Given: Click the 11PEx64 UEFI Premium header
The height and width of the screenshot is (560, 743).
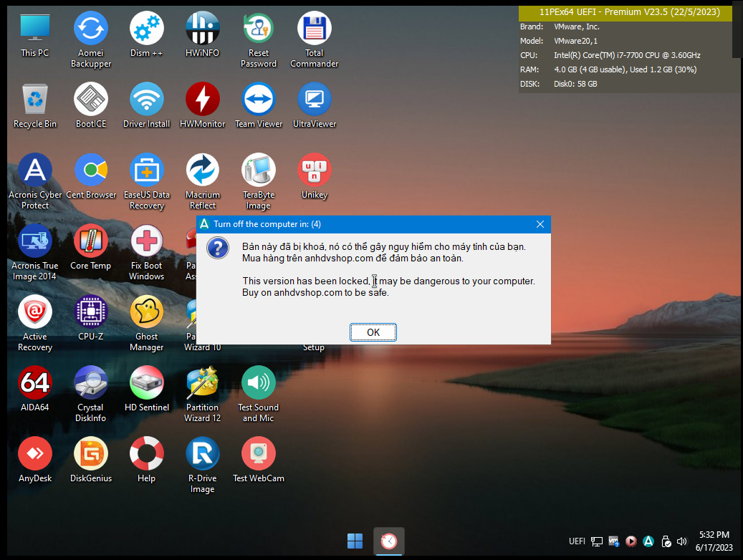Looking at the screenshot, I should pyautogui.click(x=629, y=12).
